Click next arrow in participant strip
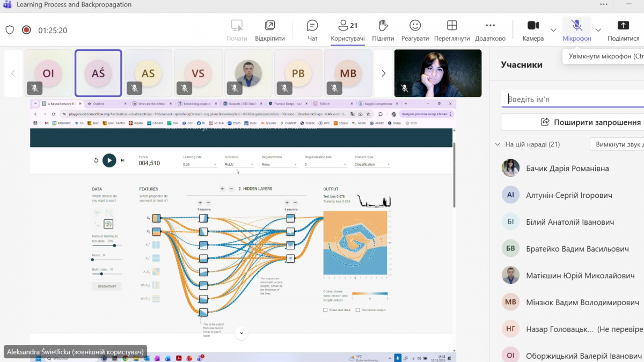Viewport: 644px width, 362px height. (x=383, y=73)
